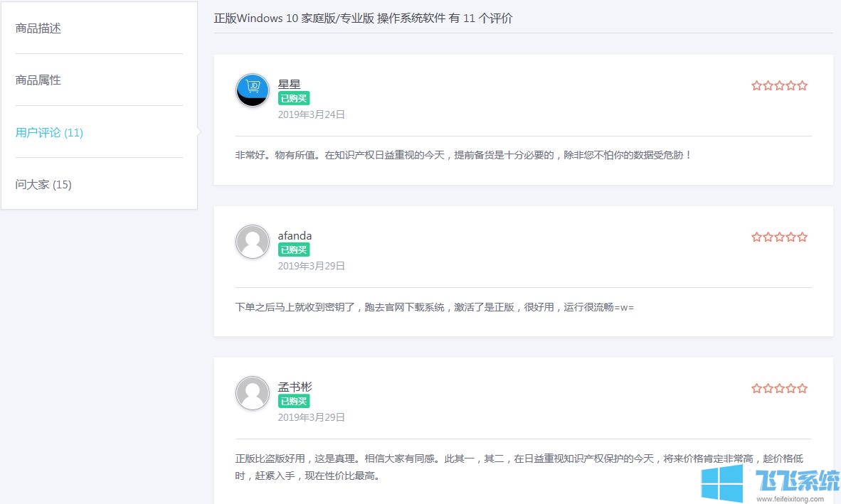Screen dimensions: 841x504
Task: Click 已购买 badge under 孟书彬
Action: (294, 402)
